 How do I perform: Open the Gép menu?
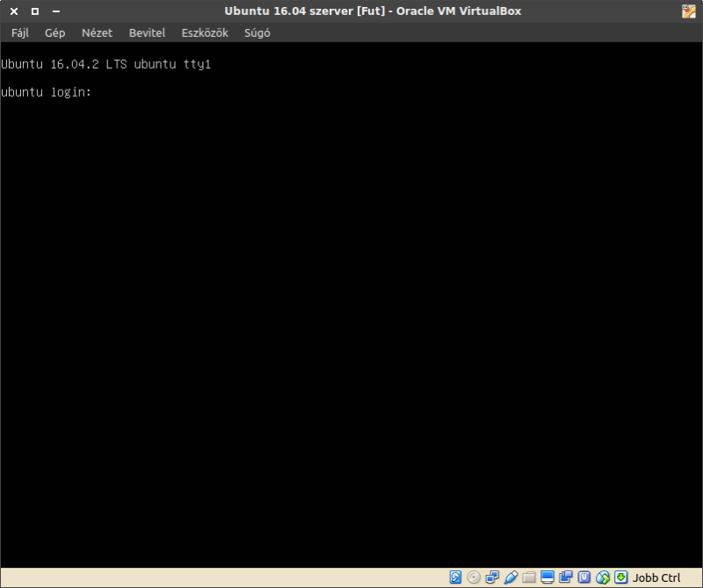(54, 33)
